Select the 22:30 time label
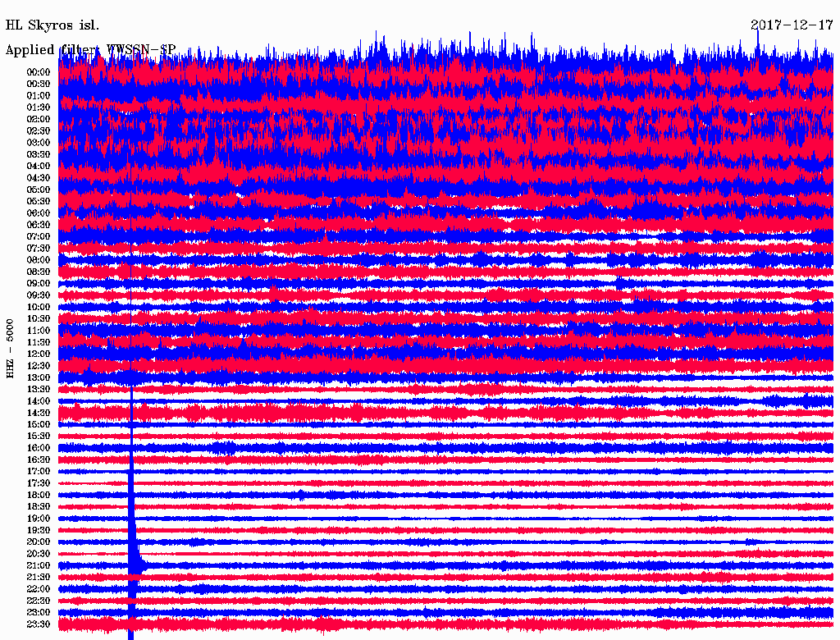The image size is (840, 640). pos(39,601)
